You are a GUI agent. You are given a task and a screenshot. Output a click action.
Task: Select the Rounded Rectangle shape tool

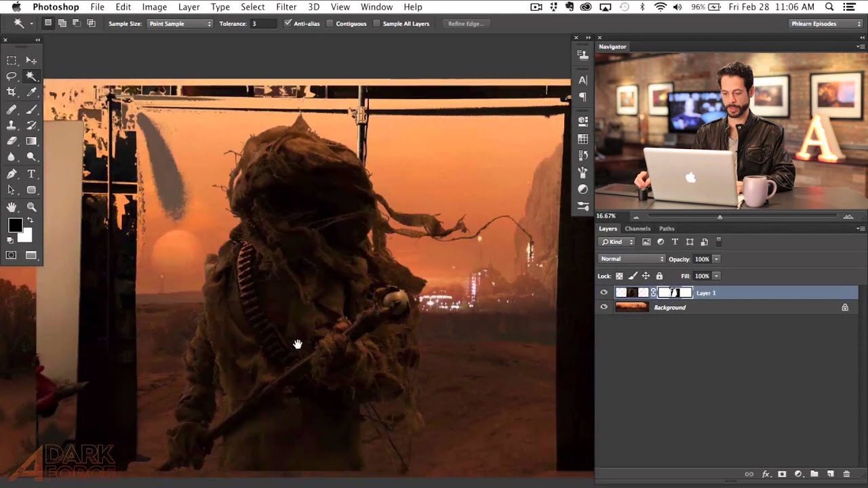coord(31,190)
